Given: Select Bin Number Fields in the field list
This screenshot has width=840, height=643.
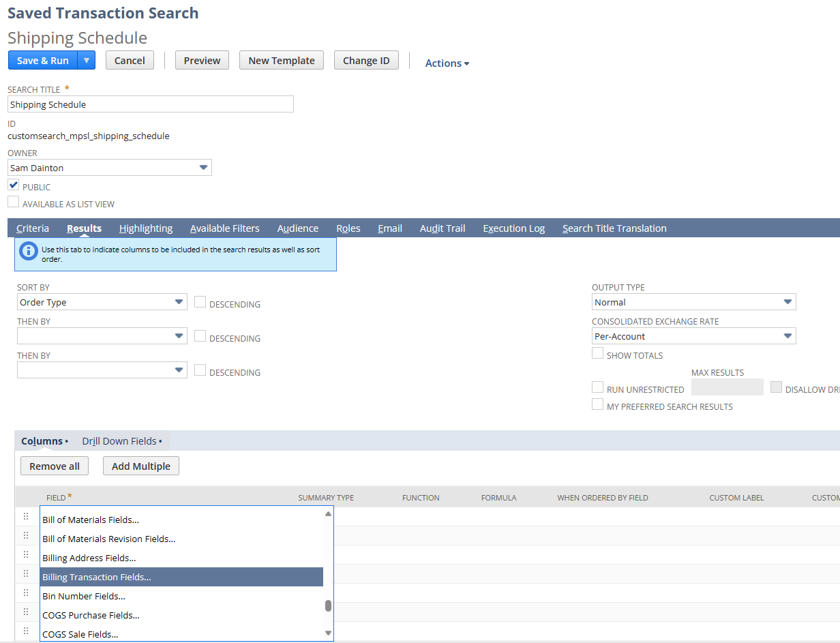Looking at the screenshot, I should pyautogui.click(x=83, y=595).
